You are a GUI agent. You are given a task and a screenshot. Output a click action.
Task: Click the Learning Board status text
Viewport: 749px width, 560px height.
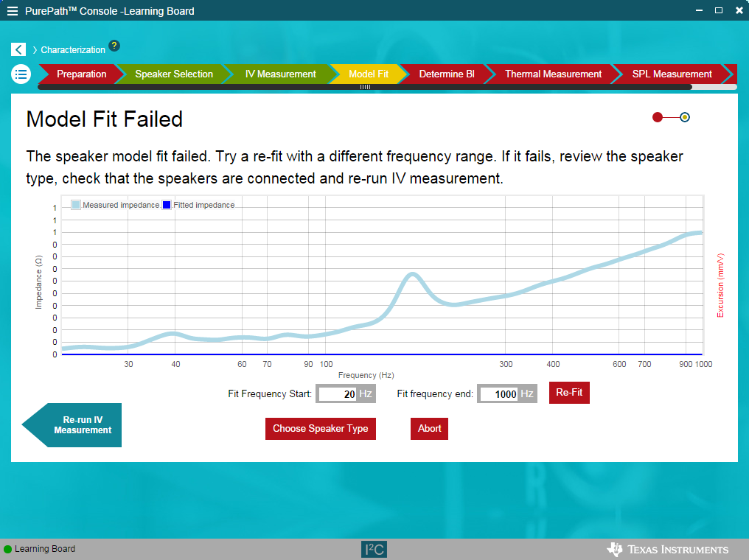point(45,549)
